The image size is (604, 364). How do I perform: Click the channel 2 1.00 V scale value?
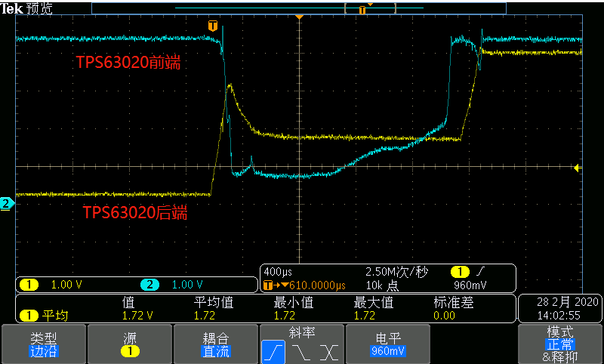point(186,285)
